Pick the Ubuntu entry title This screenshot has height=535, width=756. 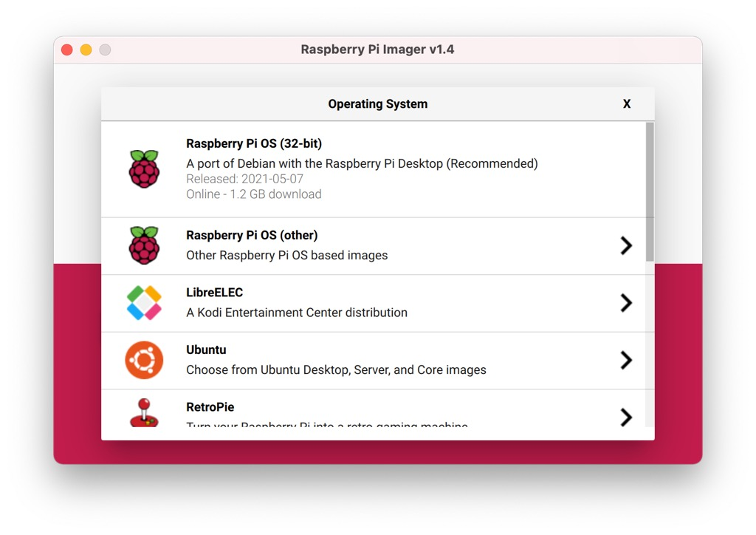tap(206, 350)
